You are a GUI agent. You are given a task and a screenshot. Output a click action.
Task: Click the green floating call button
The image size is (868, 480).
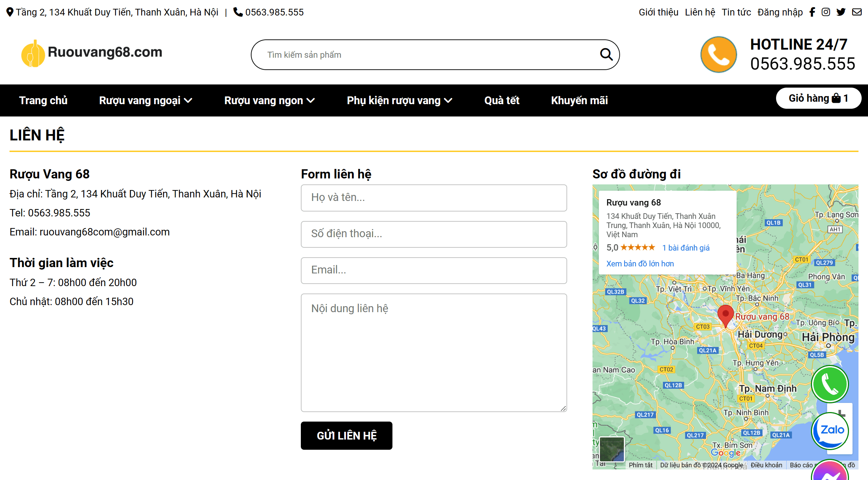(x=830, y=384)
